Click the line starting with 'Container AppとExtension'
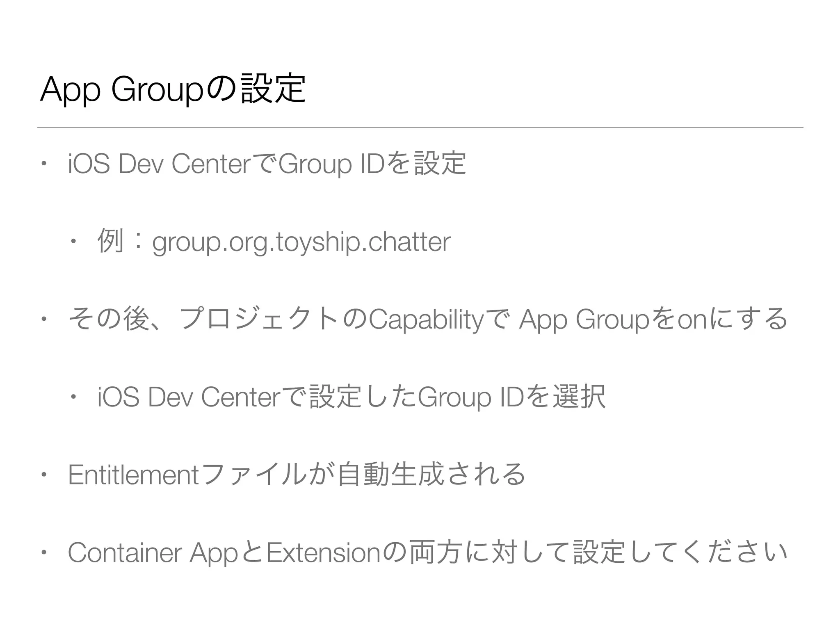This screenshot has width=840, height=630. pos(427,552)
